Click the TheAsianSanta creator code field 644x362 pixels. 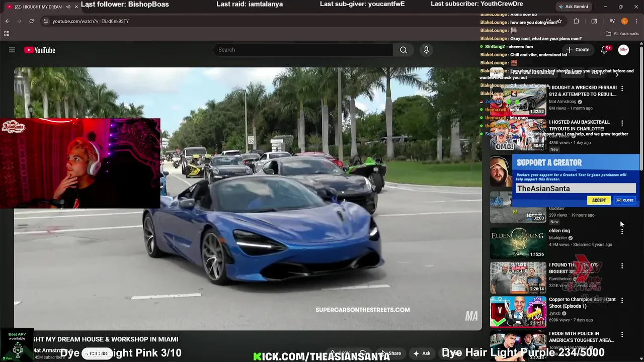click(576, 189)
